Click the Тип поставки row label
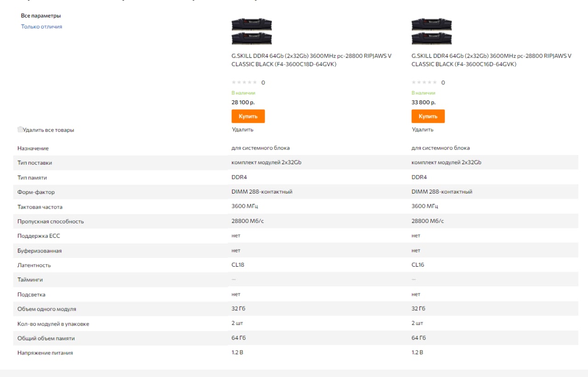This screenshot has width=588, height=377. point(35,163)
